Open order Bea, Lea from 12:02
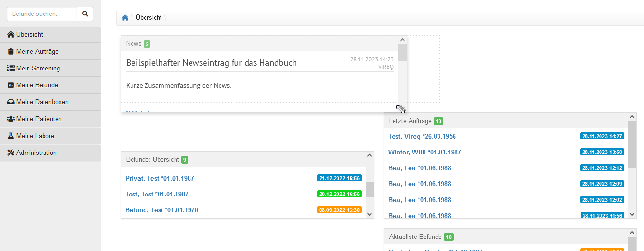Viewport: 644px width, 251px height. point(420,200)
